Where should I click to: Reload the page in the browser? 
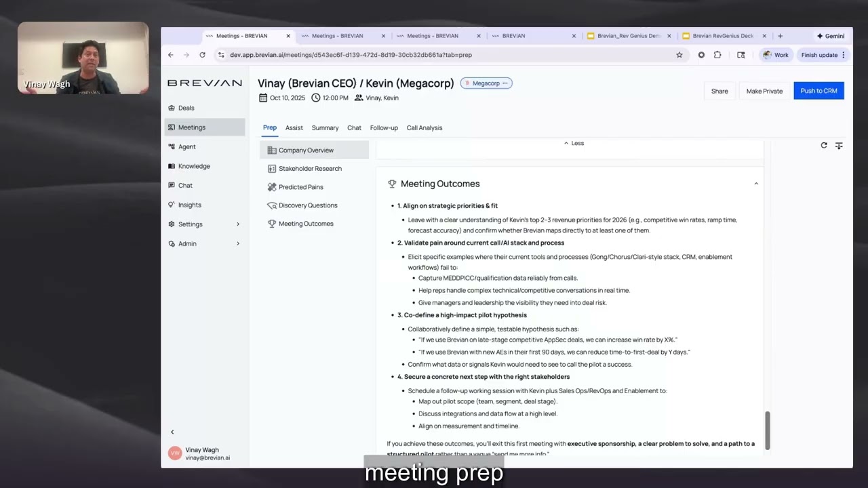(x=202, y=55)
